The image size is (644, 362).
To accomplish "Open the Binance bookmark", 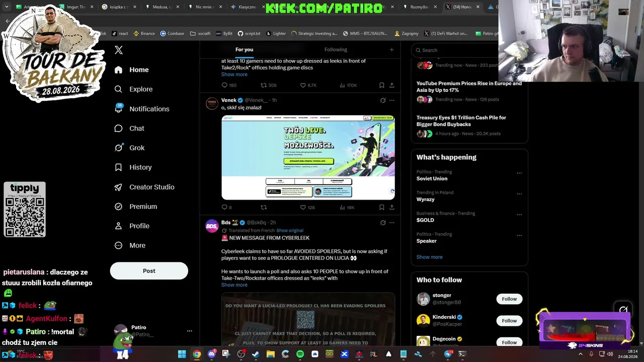I will pos(144,34).
